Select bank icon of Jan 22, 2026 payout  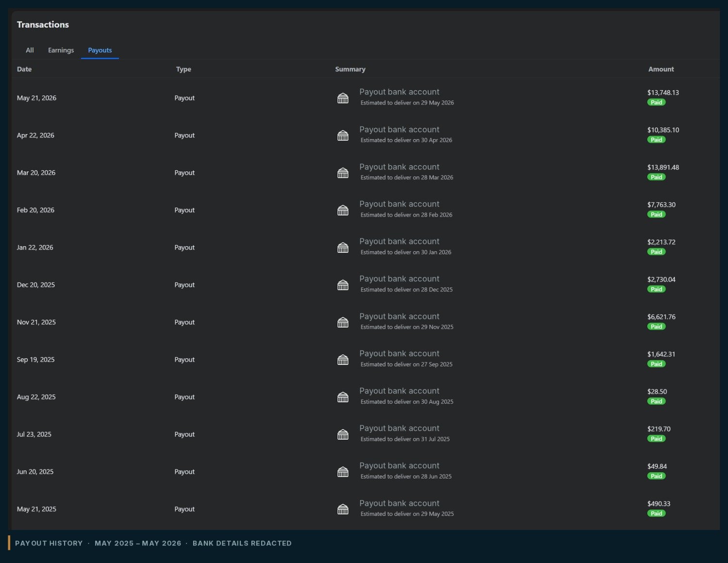pyautogui.click(x=343, y=248)
